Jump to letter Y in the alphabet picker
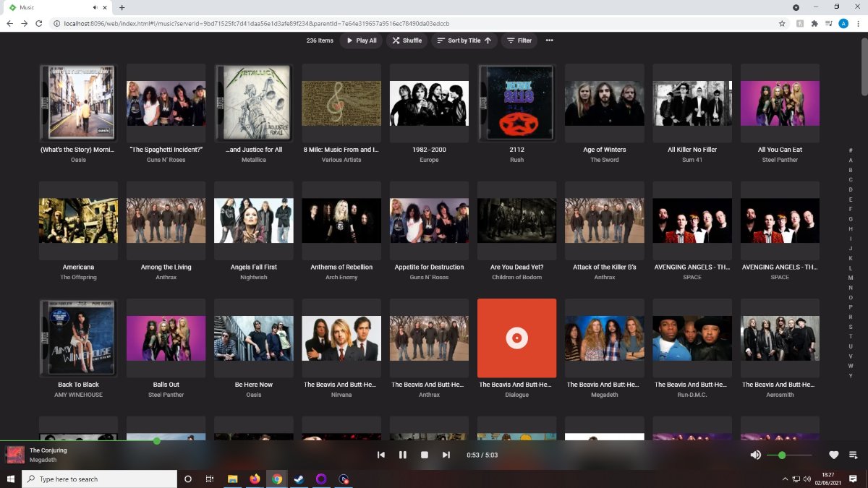The height and width of the screenshot is (488, 868). click(x=851, y=376)
